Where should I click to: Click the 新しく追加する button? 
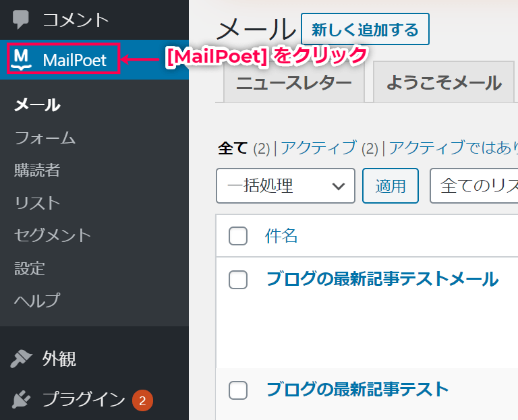pos(365,29)
